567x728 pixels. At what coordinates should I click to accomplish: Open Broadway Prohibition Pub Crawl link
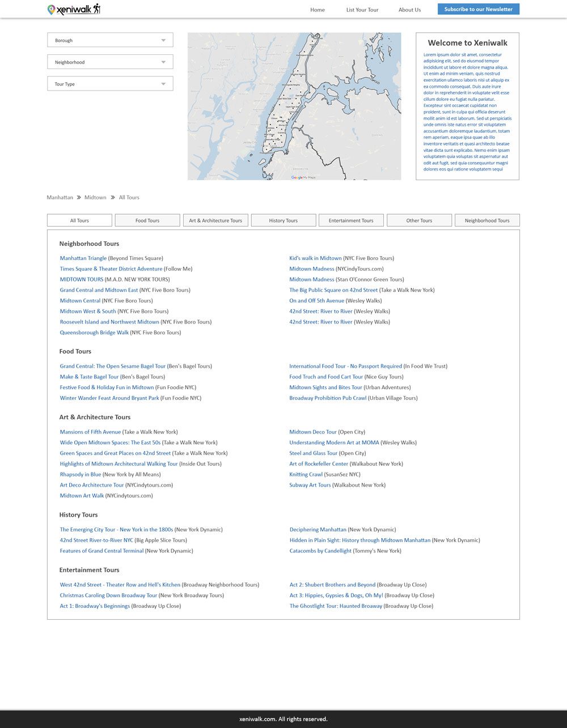click(x=328, y=398)
